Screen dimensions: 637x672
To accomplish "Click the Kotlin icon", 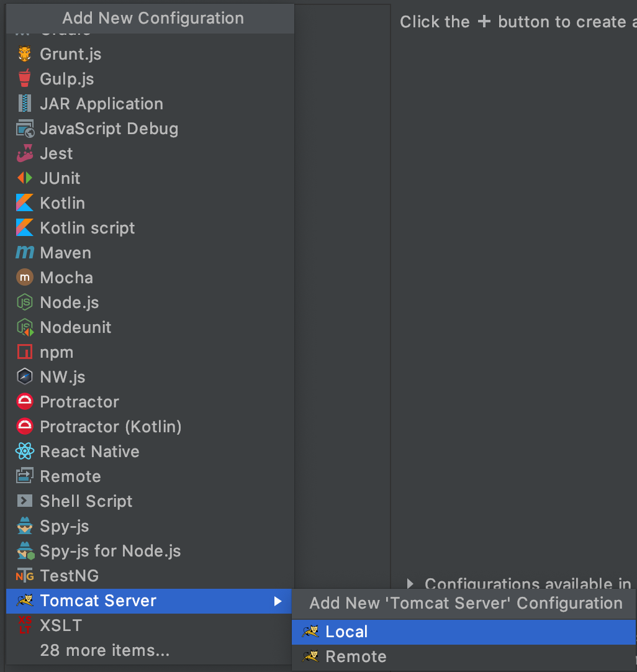I will coord(24,203).
